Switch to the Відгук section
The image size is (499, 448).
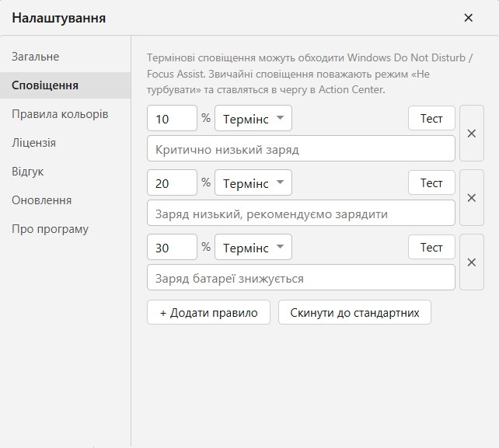tap(65, 172)
